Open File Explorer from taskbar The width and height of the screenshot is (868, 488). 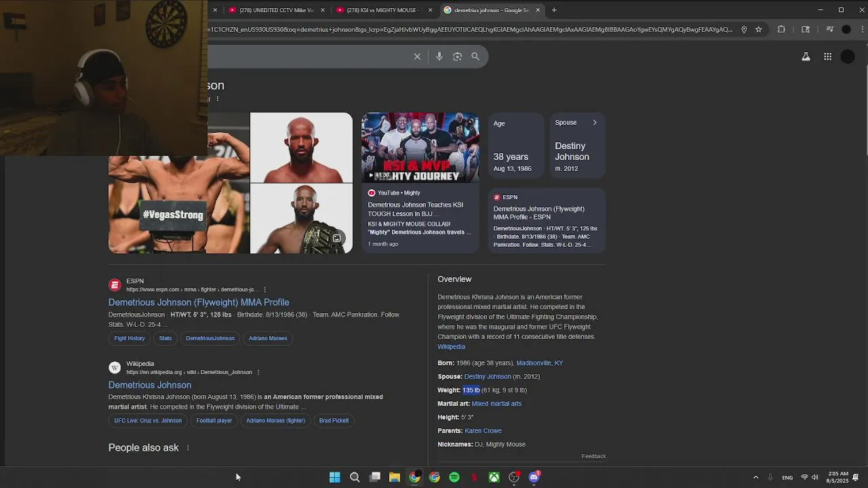[x=395, y=477]
